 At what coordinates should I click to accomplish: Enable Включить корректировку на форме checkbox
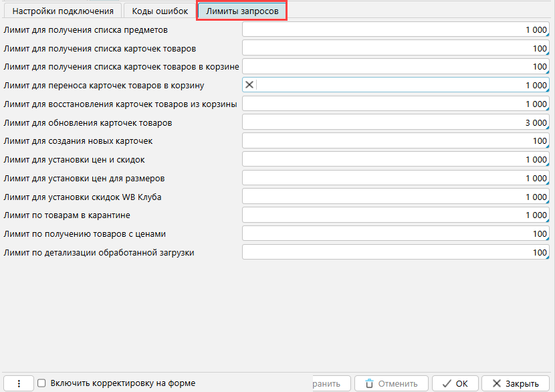coord(41,383)
